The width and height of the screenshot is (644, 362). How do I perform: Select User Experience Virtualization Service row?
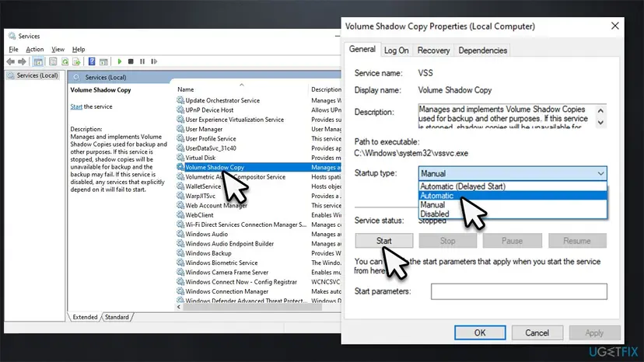258,120
